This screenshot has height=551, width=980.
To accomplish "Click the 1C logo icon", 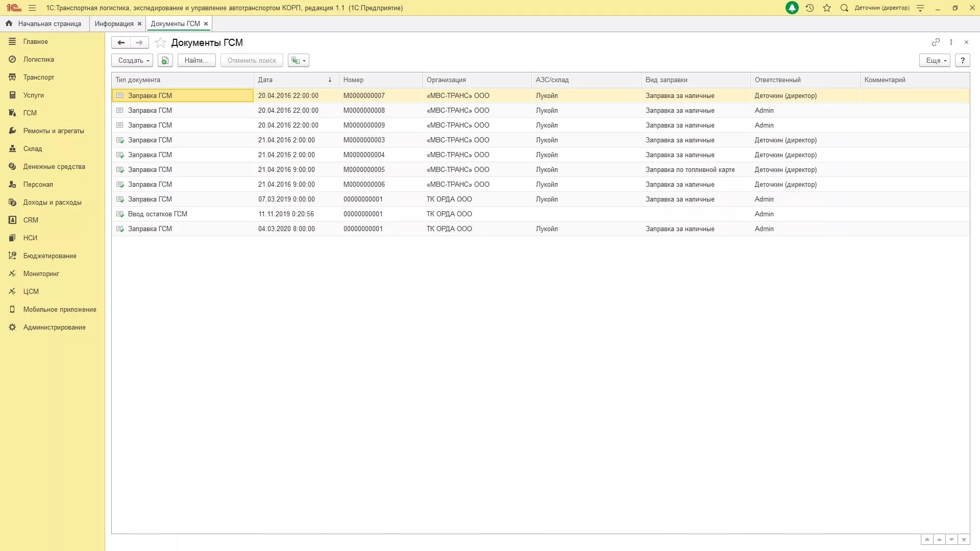I will 14,8.
